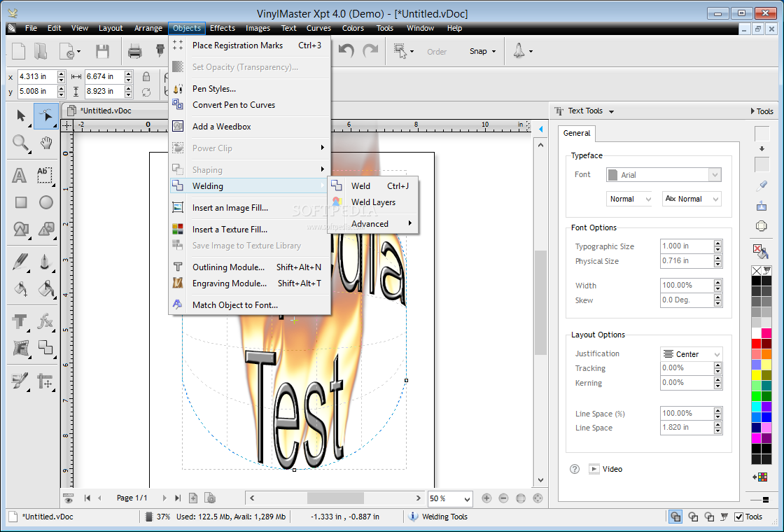Click the Line Space (%) input field

point(687,413)
